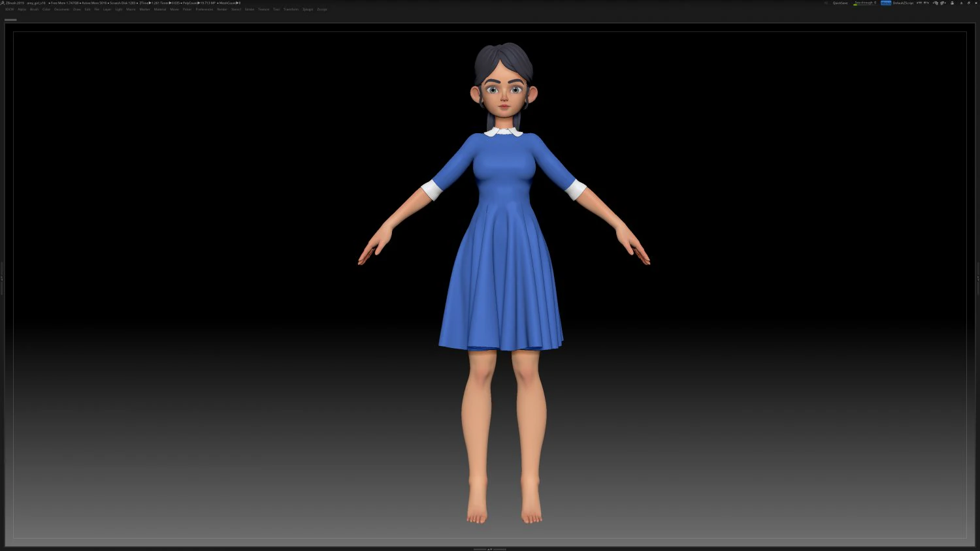Click the lock icon on the top-right shelf
The width and height of the screenshot is (980, 551).
(953, 3)
